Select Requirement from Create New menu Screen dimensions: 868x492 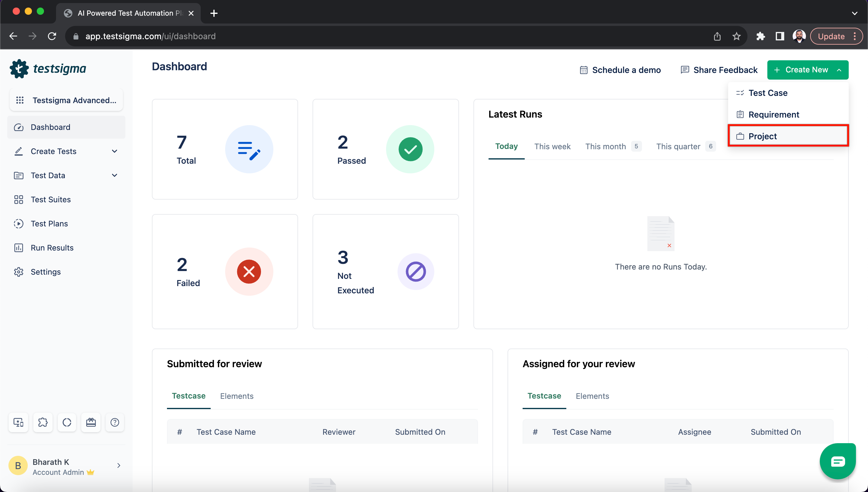click(x=788, y=114)
